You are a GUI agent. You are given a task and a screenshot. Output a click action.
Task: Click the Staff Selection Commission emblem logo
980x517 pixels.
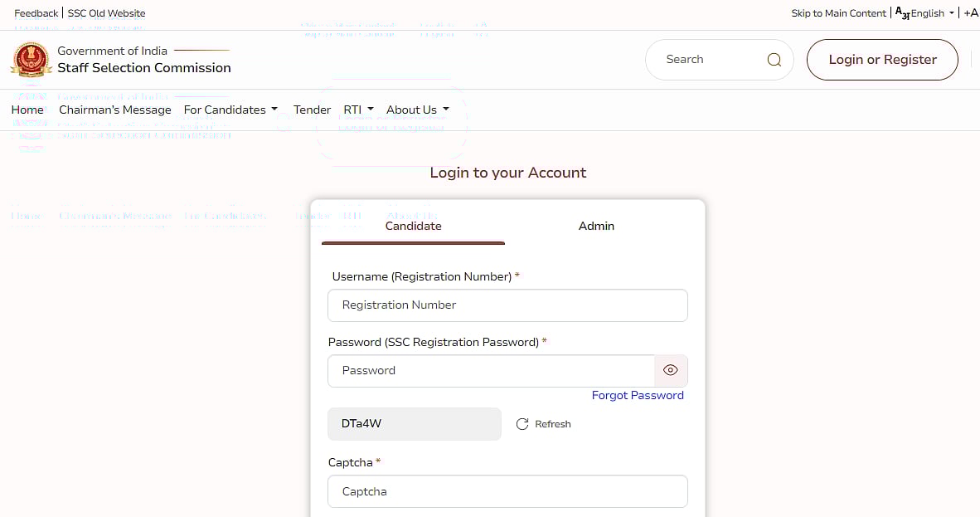(x=31, y=60)
